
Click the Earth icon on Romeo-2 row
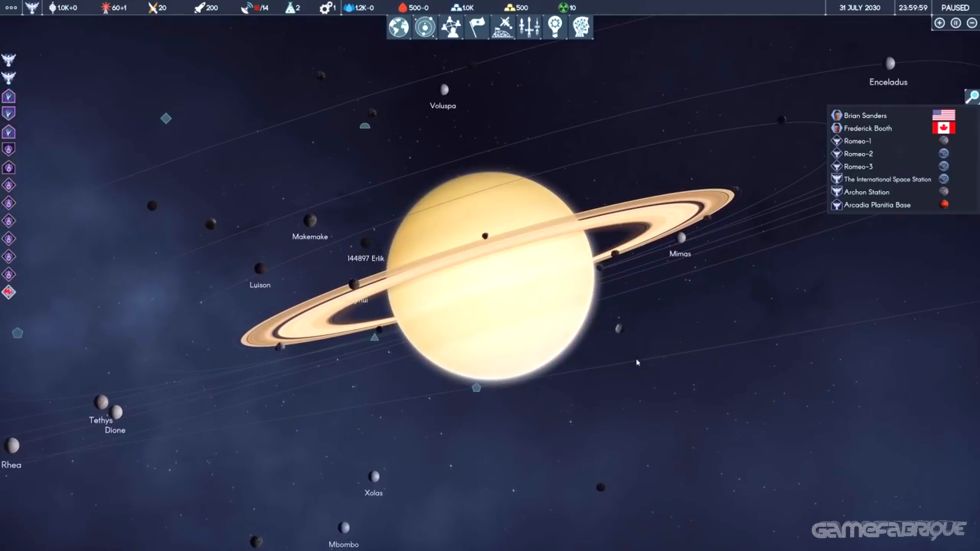click(944, 154)
